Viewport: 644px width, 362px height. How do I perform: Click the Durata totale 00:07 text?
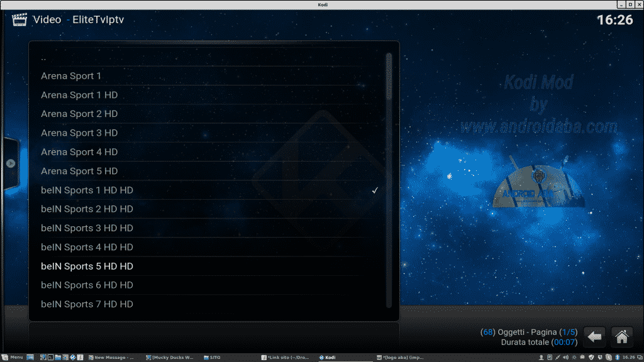click(x=539, y=343)
